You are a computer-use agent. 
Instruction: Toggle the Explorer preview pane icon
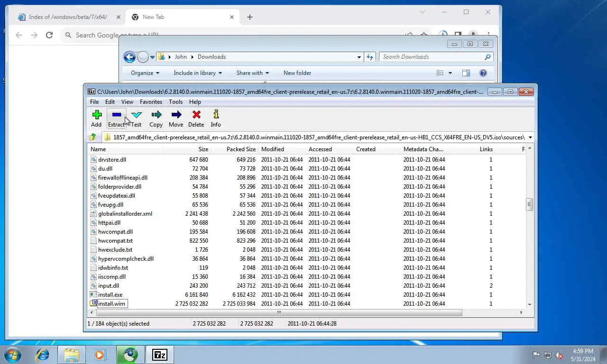coord(466,73)
